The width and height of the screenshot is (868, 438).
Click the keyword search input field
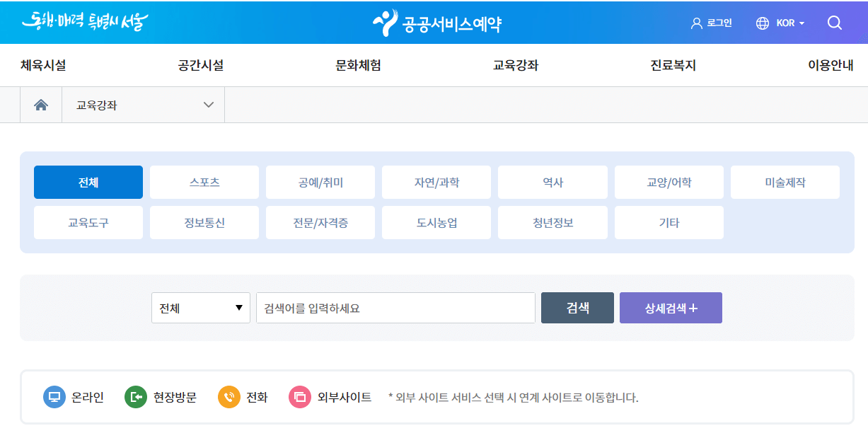tap(395, 308)
